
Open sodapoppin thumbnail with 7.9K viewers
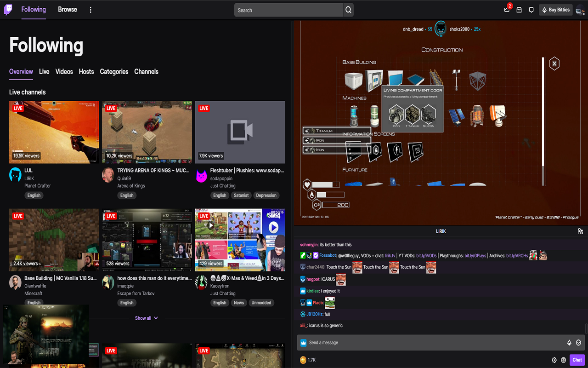240,132
